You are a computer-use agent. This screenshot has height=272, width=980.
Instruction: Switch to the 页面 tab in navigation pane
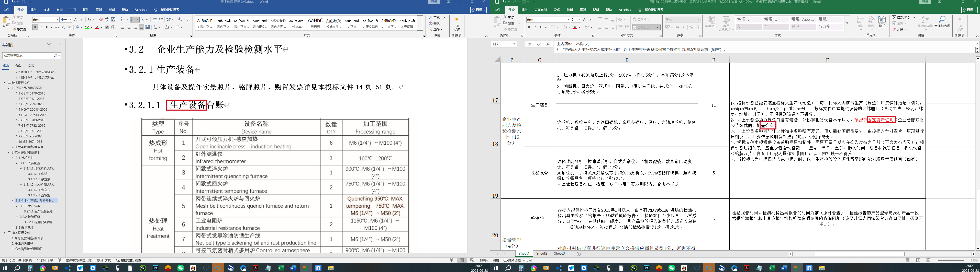[x=18, y=66]
